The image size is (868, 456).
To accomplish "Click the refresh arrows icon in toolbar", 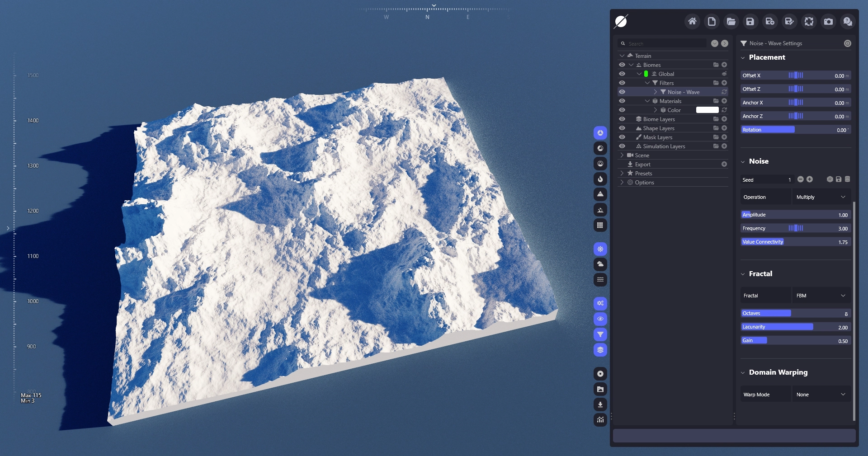I will (x=808, y=21).
